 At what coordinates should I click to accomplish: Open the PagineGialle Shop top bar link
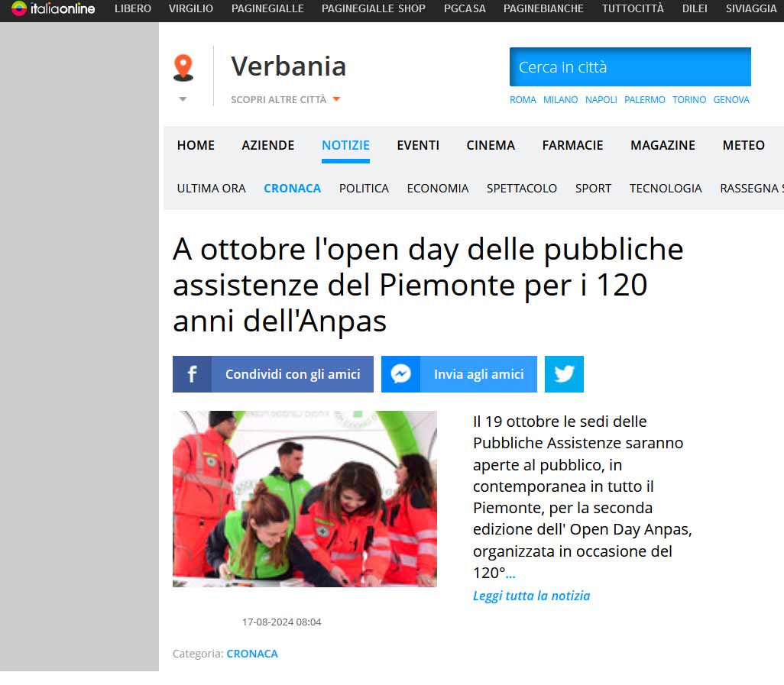coord(374,8)
